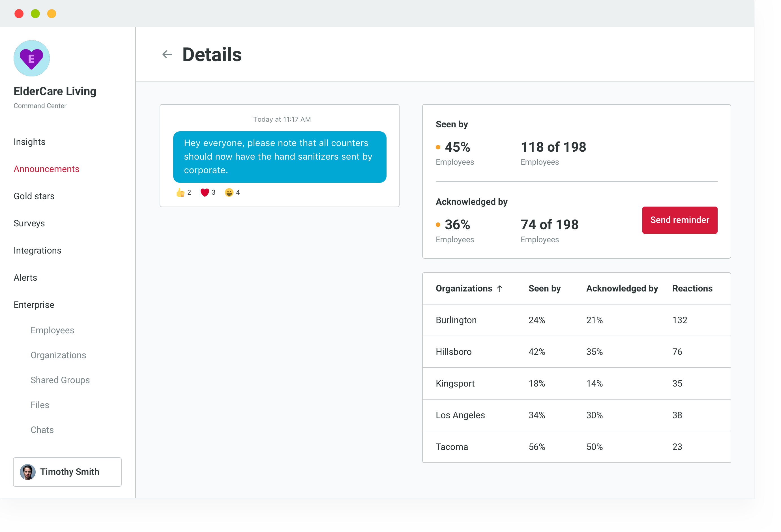Sort by Acknowledged by column header
Screen dimensions: 781x532
click(622, 289)
